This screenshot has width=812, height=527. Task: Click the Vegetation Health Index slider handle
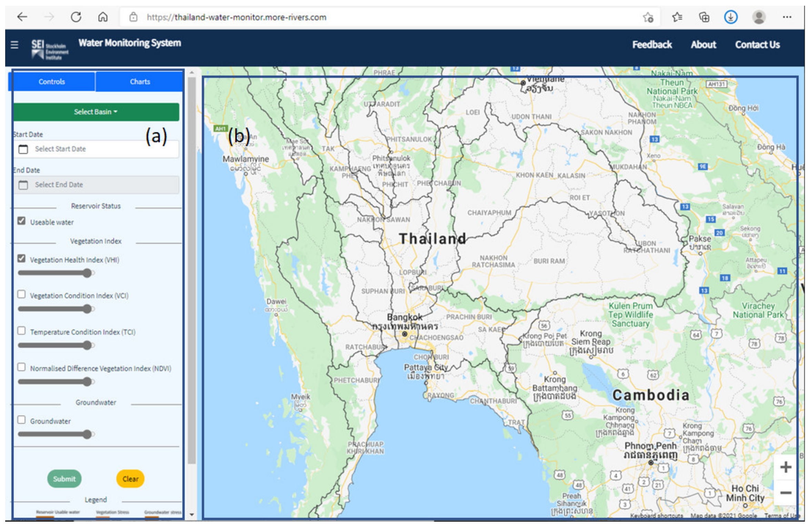coord(88,273)
